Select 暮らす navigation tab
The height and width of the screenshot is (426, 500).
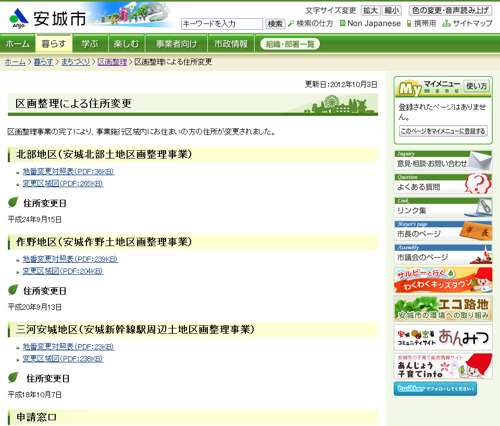click(x=53, y=44)
